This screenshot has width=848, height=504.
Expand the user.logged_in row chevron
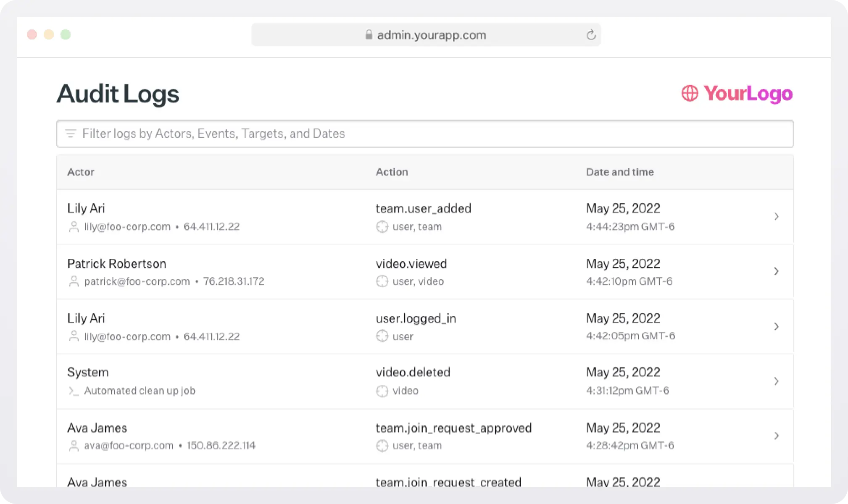click(x=776, y=326)
